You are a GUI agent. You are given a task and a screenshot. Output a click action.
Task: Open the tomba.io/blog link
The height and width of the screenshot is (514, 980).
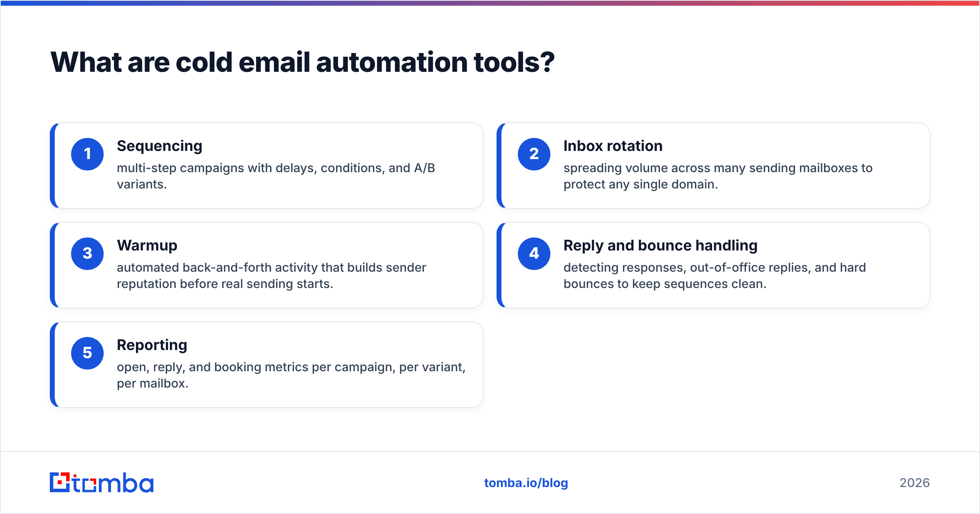[x=526, y=483]
